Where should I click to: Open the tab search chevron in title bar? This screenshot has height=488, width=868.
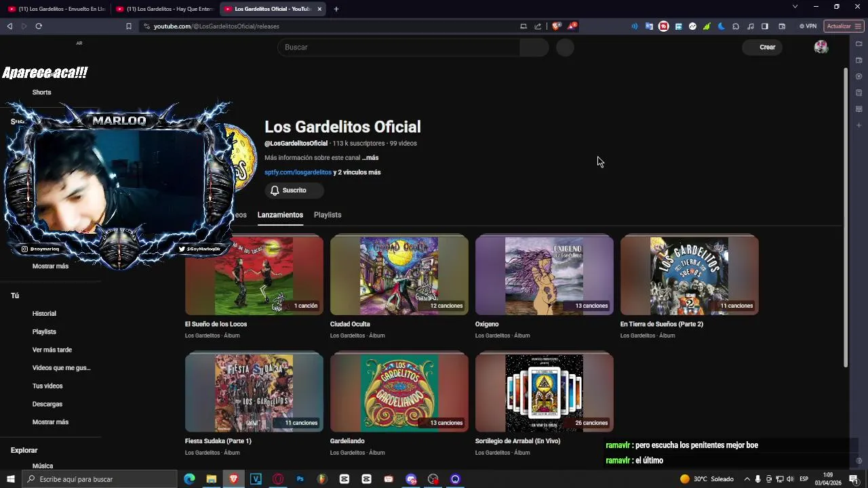click(x=795, y=7)
